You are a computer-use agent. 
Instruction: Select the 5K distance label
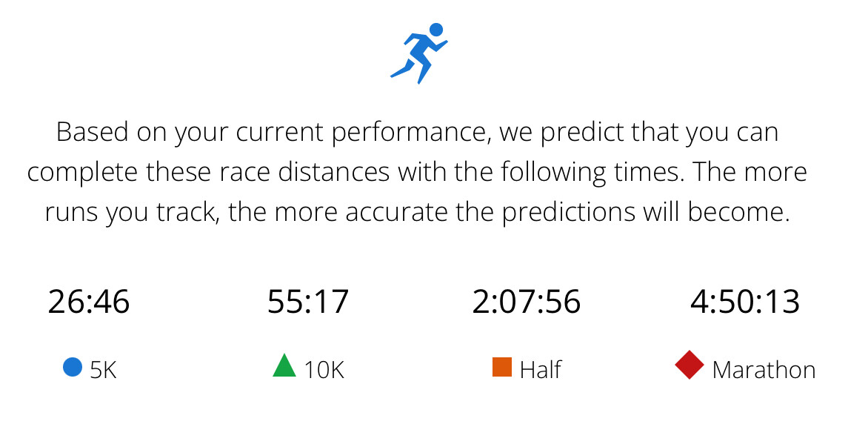104,369
